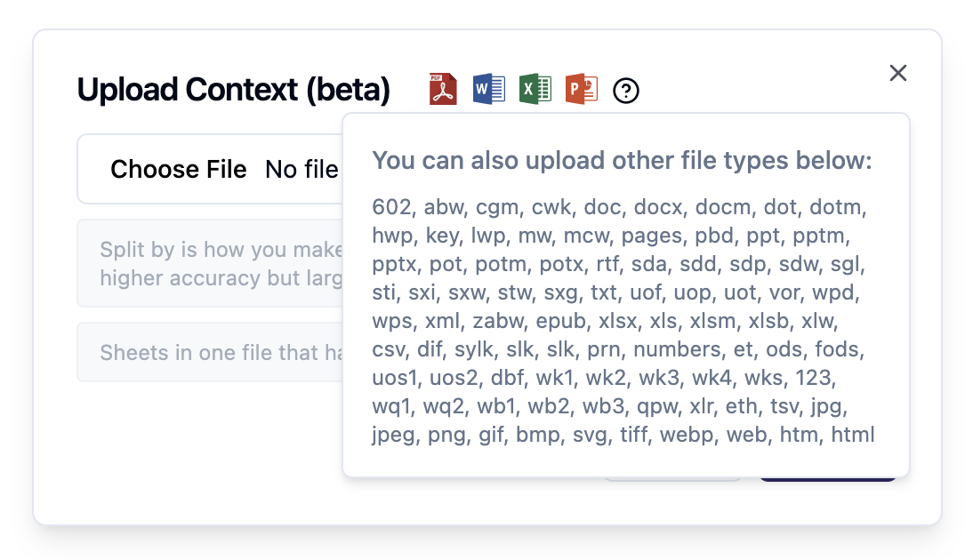Viewport: 973px width, 560px height.
Task: Click the question mark help icon
Action: pyautogui.click(x=626, y=91)
